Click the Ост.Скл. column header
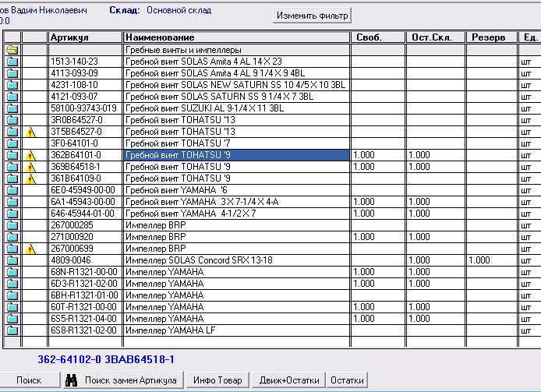Screen dimensions: 541x392 (436, 37)
